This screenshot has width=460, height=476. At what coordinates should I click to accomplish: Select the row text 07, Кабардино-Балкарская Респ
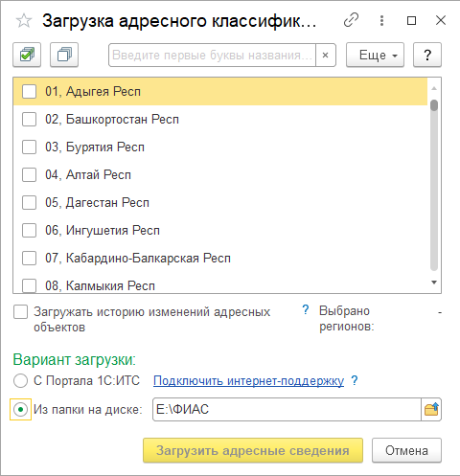138,259
